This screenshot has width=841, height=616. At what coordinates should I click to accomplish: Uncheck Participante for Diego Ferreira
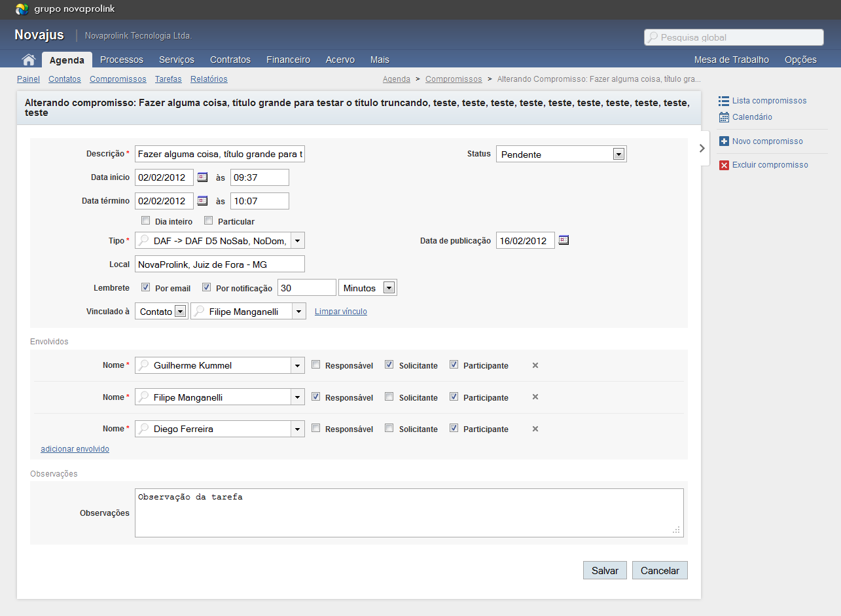[x=454, y=428]
